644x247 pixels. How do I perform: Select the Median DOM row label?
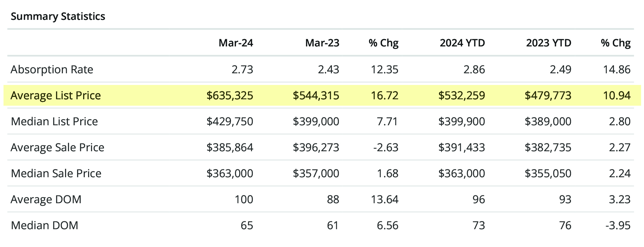(44, 225)
